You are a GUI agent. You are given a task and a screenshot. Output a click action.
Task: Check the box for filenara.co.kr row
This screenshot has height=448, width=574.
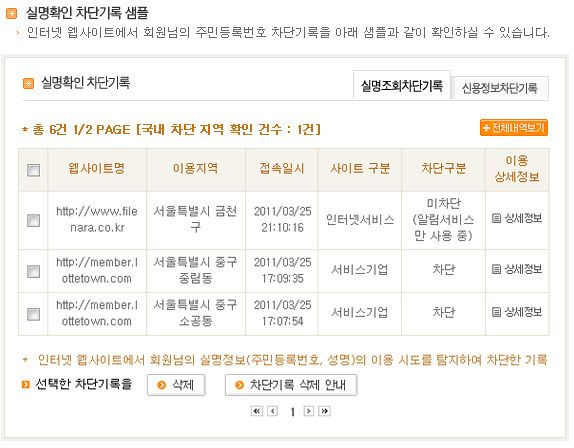[x=34, y=220]
